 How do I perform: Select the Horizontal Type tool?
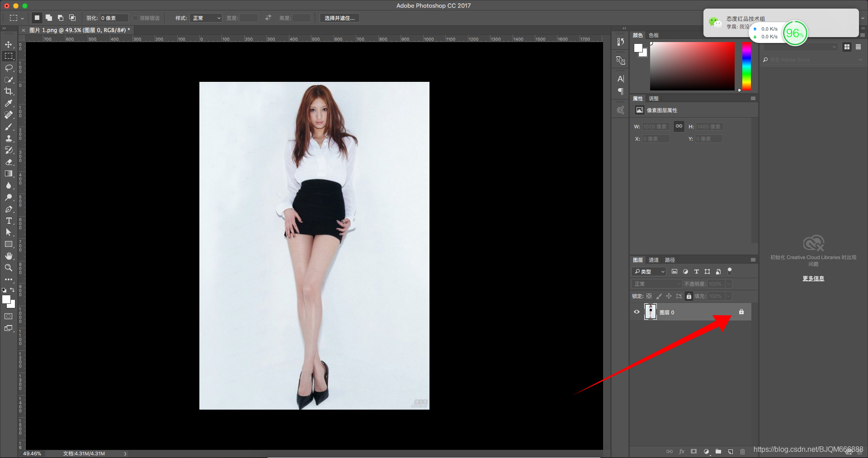(9, 221)
